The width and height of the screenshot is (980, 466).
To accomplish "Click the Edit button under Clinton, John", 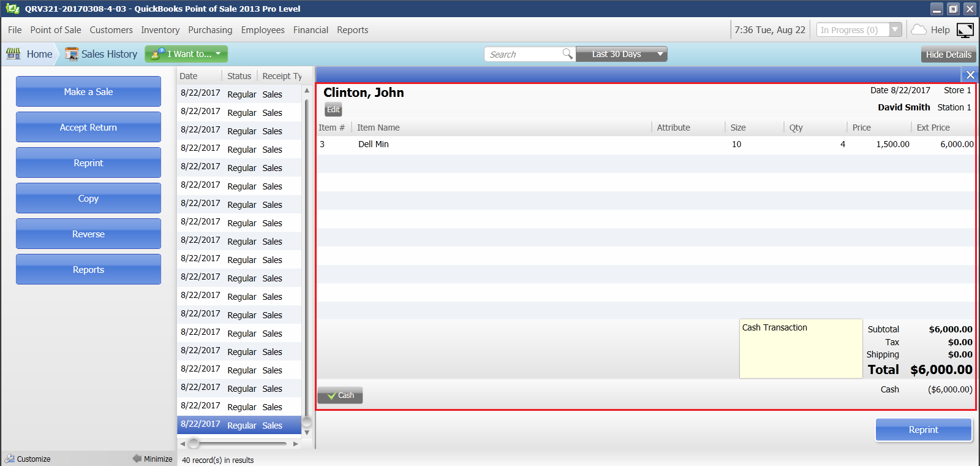I will 333,110.
